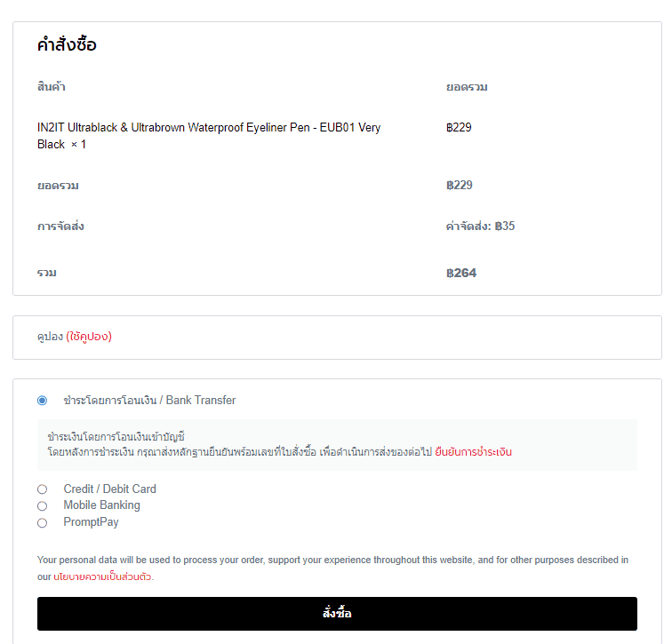672x644 pixels.
Task: Pick the PromptPay radio button
Action: point(42,523)
